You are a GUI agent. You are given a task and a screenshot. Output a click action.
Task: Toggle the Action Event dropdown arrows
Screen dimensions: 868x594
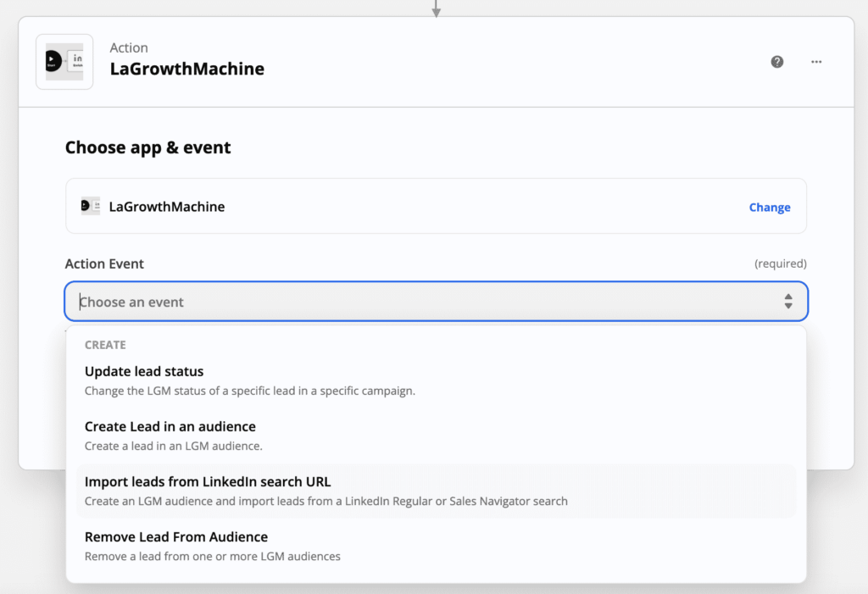pyautogui.click(x=787, y=302)
